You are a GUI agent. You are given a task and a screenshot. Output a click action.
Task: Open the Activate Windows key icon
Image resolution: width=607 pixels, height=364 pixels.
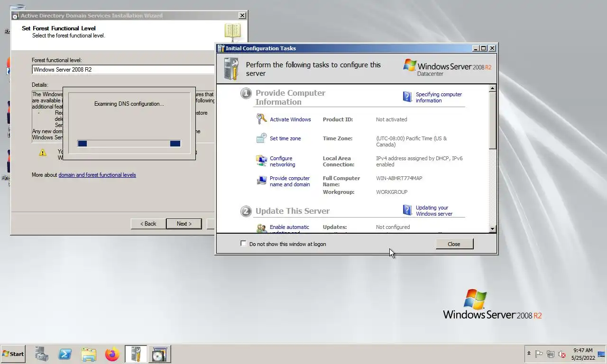262,119
